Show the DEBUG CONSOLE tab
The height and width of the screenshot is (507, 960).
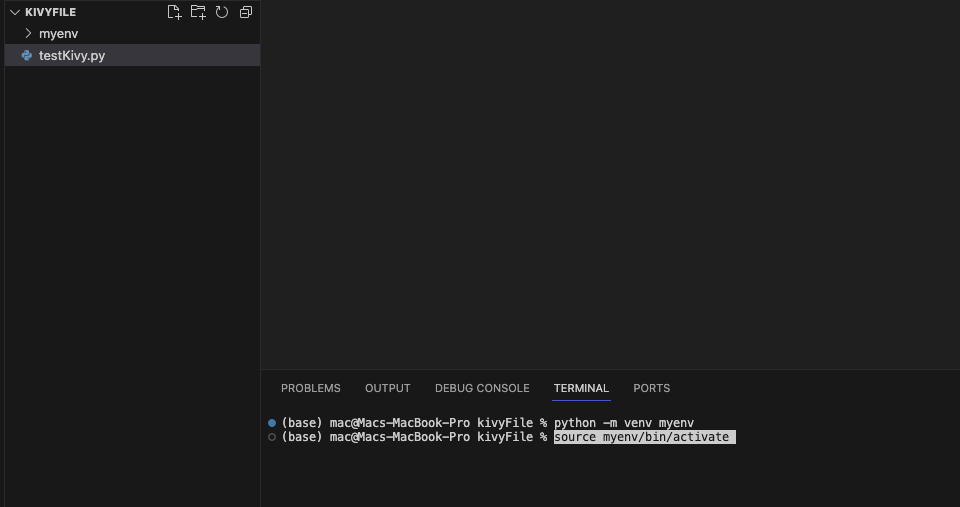[x=482, y=388]
